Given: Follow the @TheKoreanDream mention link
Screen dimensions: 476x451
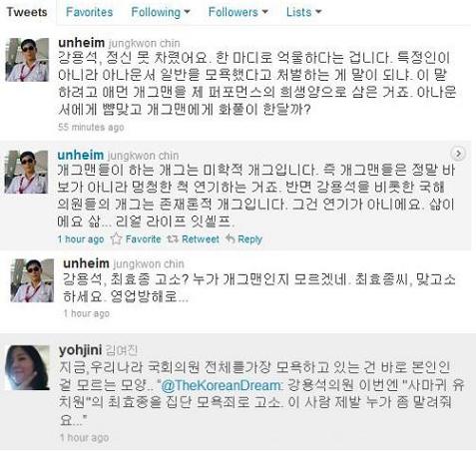Looking at the screenshot, I should pos(222,385).
